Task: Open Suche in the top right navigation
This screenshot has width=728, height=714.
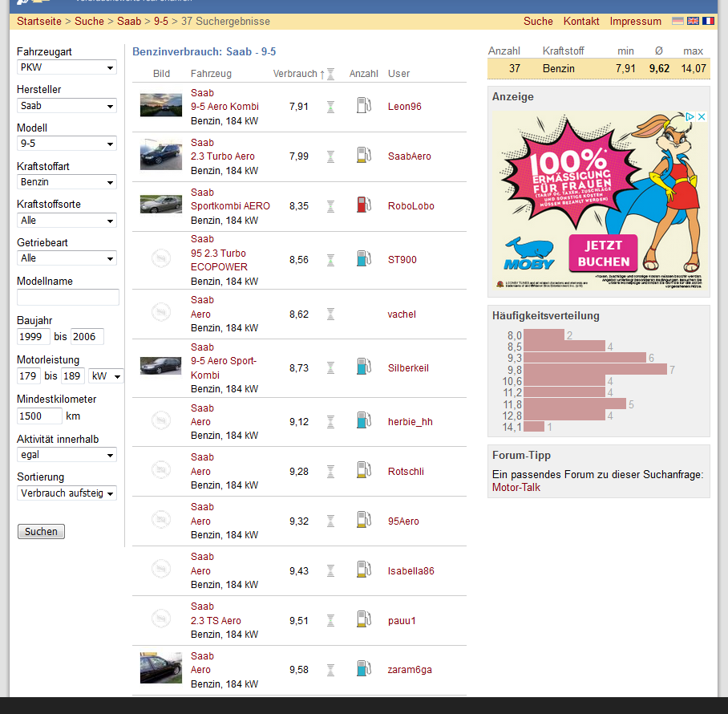Action: click(x=538, y=22)
